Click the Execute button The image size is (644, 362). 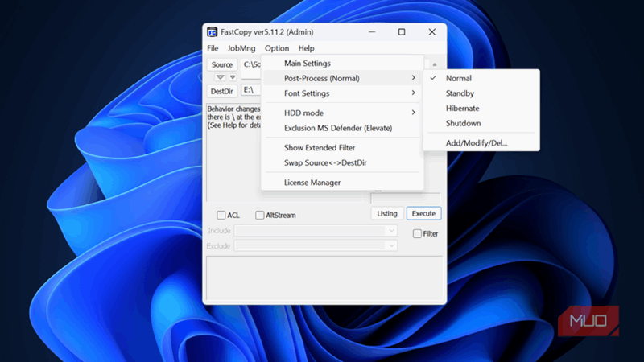pyautogui.click(x=424, y=213)
